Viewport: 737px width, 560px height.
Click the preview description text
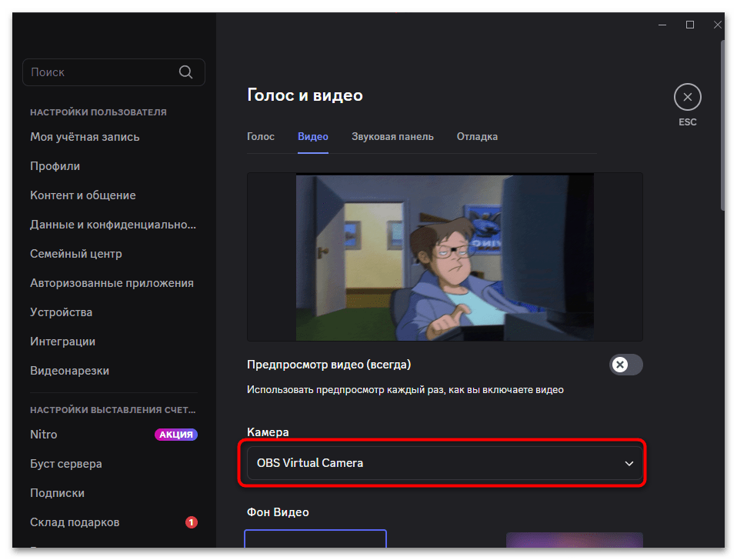pos(405,390)
